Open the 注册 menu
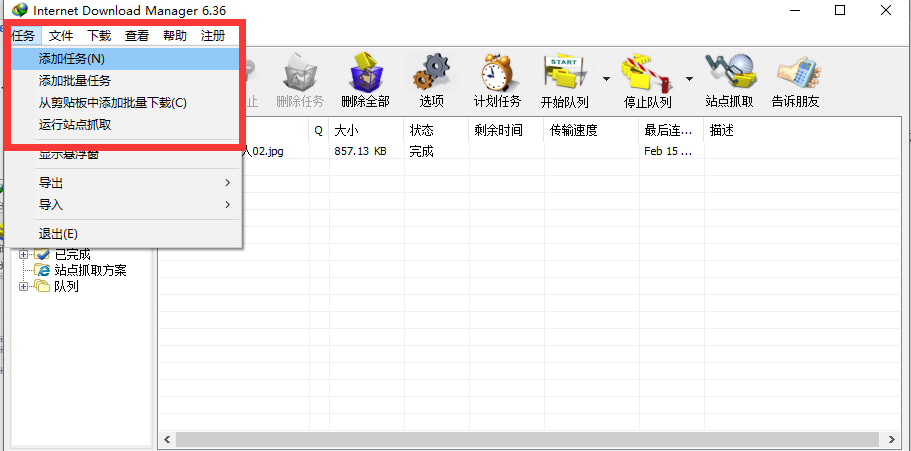 click(213, 36)
